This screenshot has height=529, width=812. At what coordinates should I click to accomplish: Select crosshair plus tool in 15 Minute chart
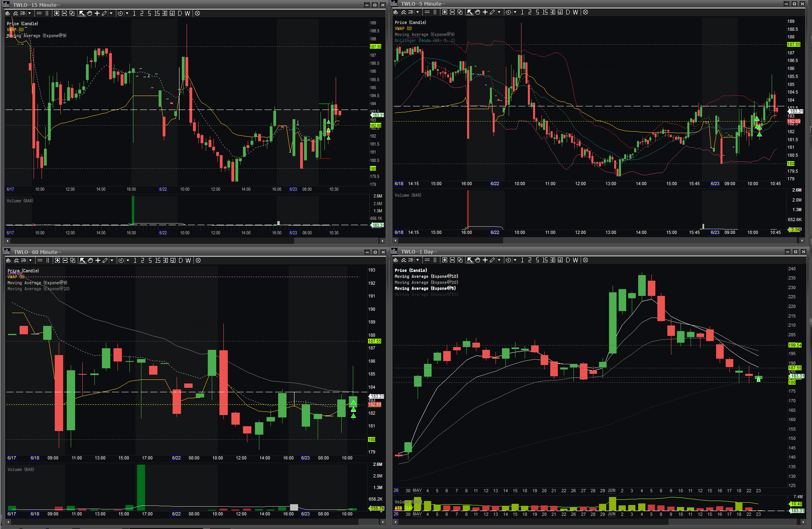click(97, 13)
